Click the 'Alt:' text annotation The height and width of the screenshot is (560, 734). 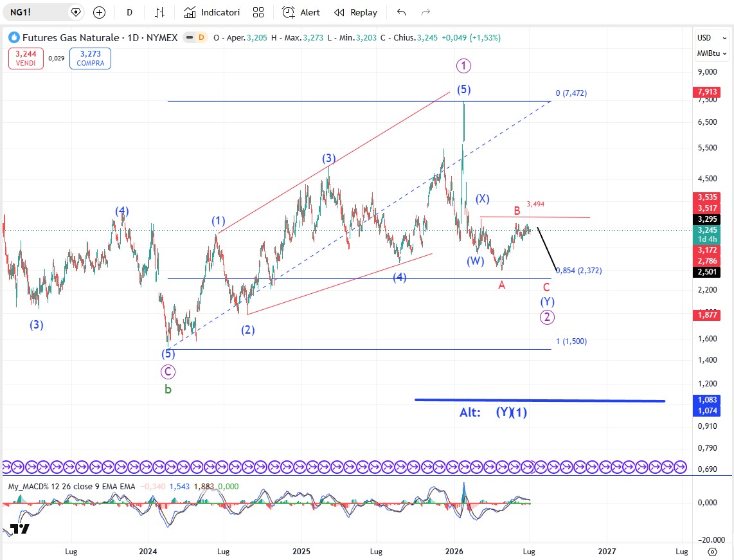click(x=470, y=413)
